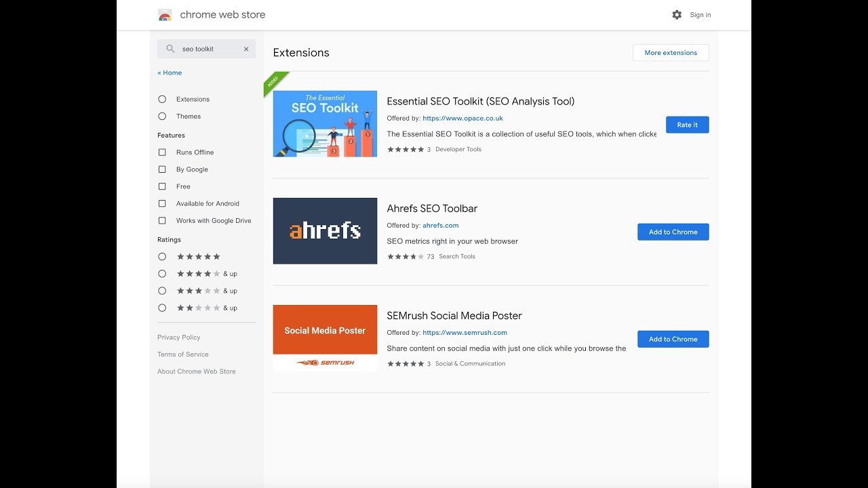Image resolution: width=868 pixels, height=488 pixels.
Task: Clear the search box with X icon
Action: [246, 49]
